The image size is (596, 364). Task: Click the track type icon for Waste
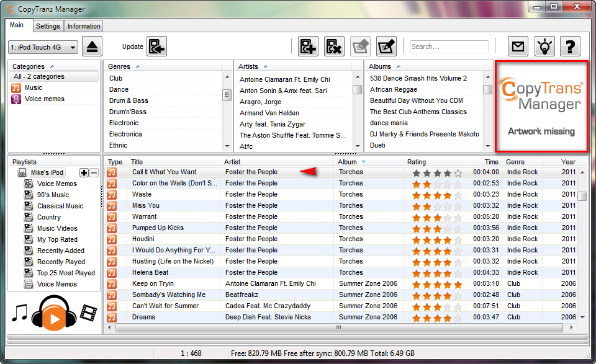(x=111, y=195)
